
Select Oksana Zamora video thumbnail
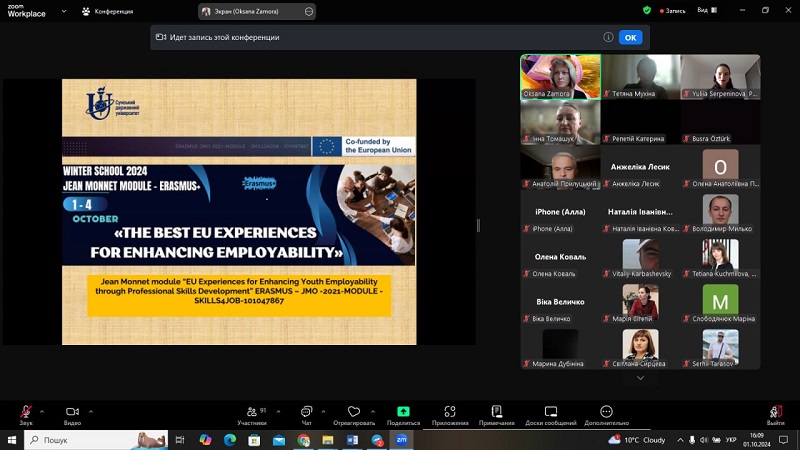point(560,77)
